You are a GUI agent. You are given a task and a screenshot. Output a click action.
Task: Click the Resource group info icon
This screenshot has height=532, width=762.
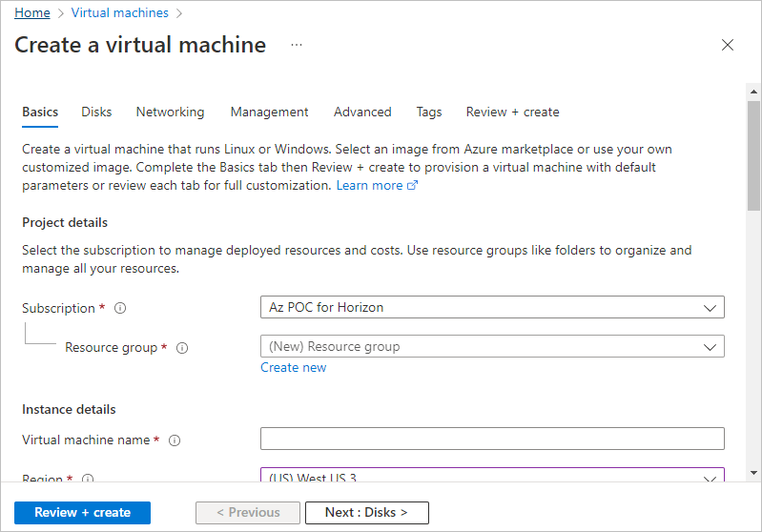tap(182, 348)
